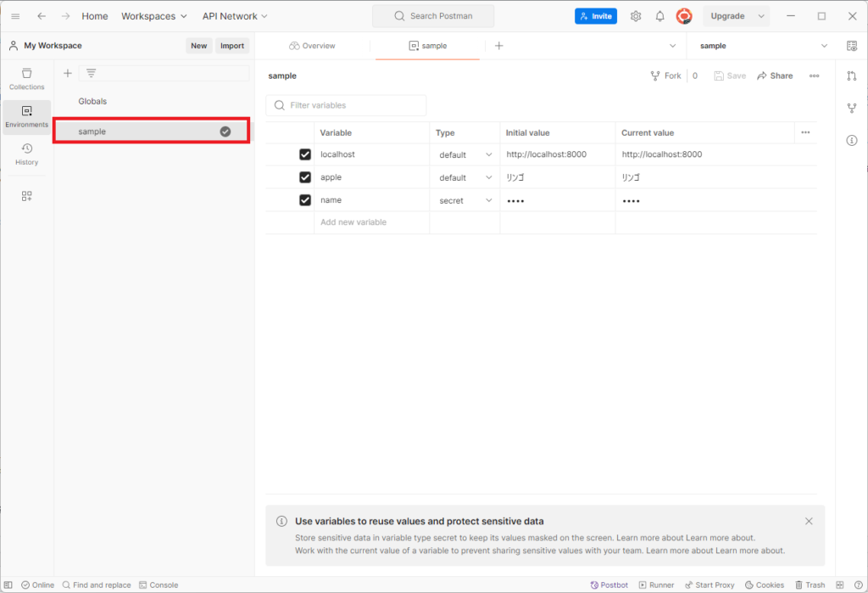Click the Search Postman field
The image size is (868, 593).
click(433, 16)
